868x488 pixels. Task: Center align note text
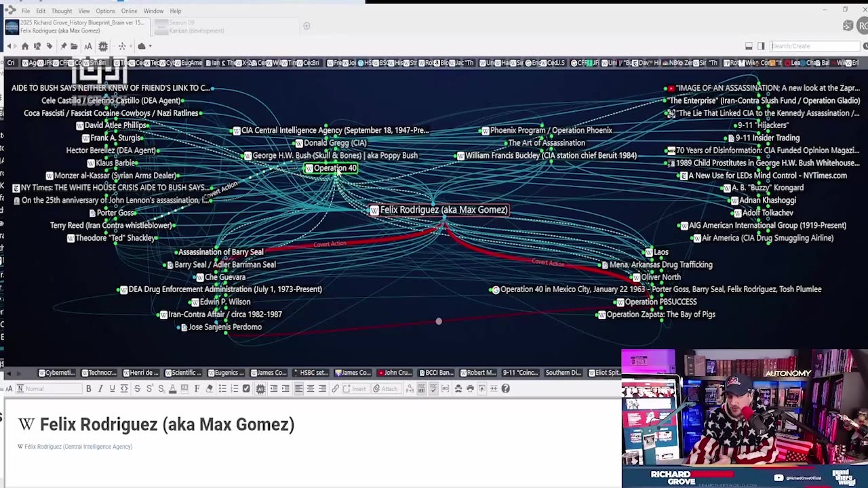coord(311,388)
